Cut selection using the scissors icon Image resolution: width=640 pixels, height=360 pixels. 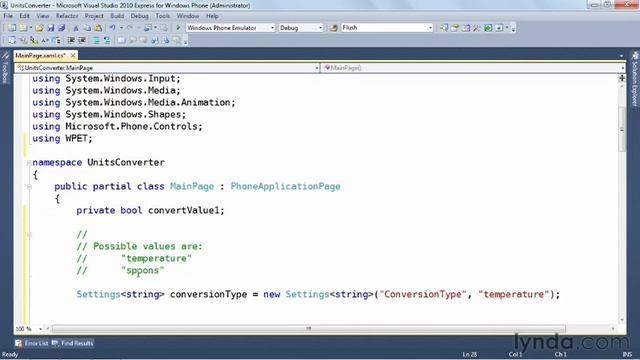pos(76,28)
